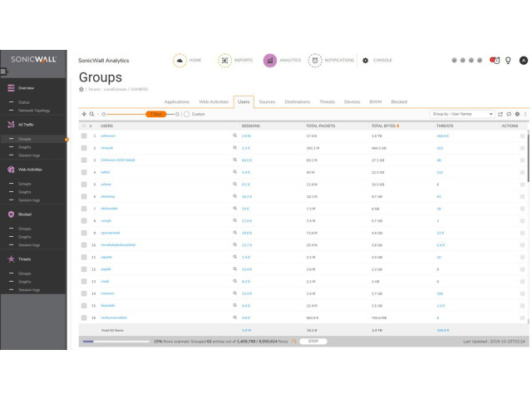The height and width of the screenshot is (399, 532).
Task: Open the 'Group by - User Names' dropdown
Action: [x=462, y=114]
